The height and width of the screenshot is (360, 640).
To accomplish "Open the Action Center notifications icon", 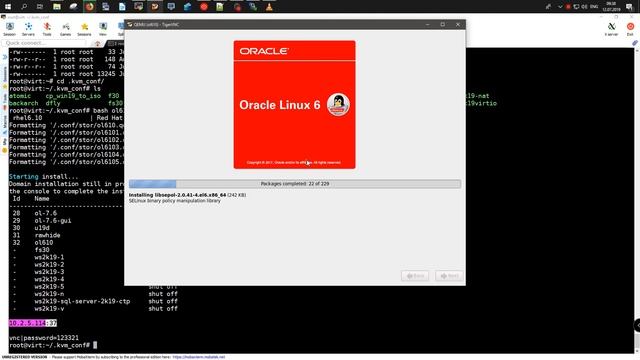I will pyautogui.click(x=630, y=7).
